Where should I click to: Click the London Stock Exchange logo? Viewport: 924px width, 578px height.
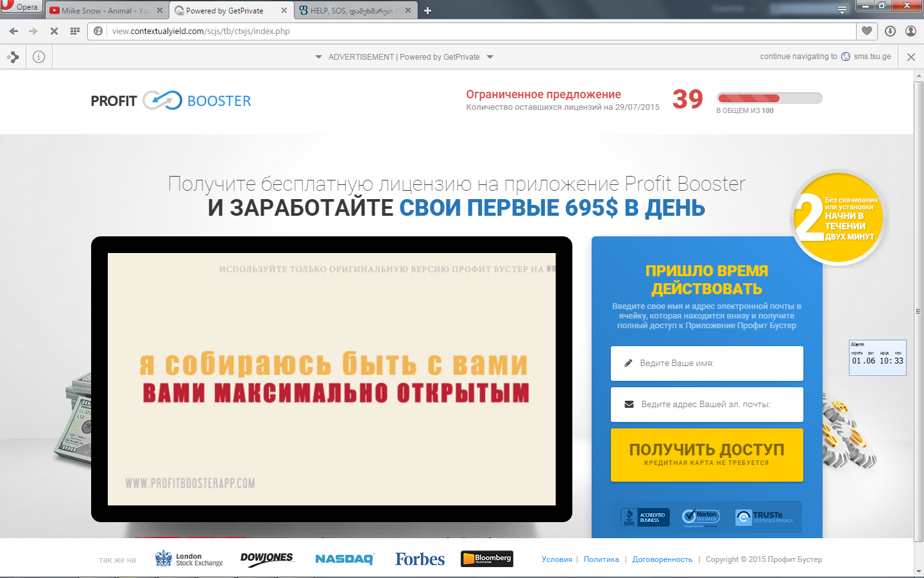click(189, 559)
